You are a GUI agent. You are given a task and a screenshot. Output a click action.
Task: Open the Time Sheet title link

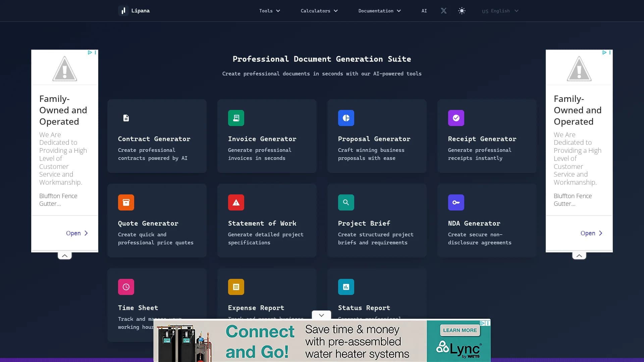[138, 308]
